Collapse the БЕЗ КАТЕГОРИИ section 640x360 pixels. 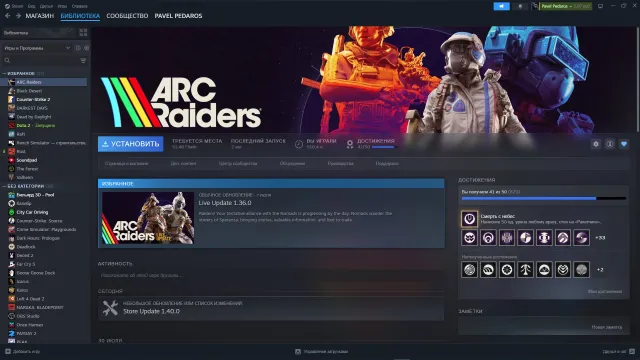click(x=4, y=186)
